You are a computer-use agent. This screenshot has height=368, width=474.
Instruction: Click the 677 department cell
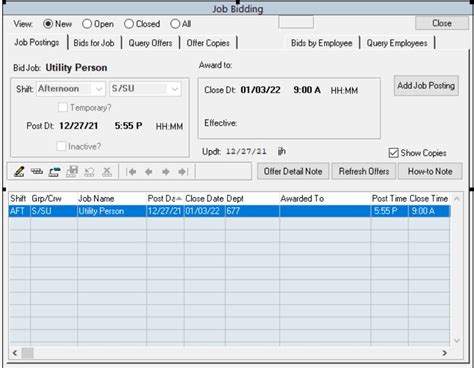252,211
